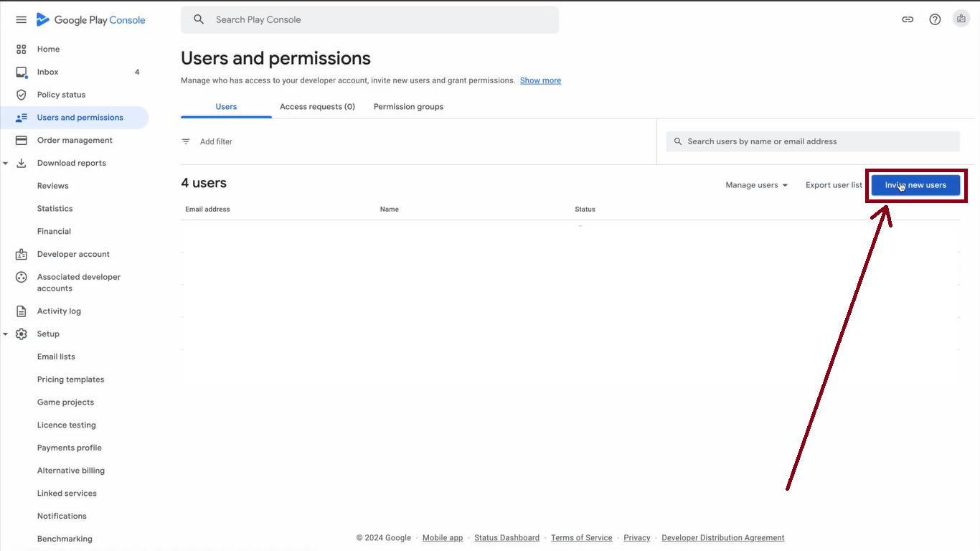Open Activity log document icon
This screenshot has width=980, height=551.
pyautogui.click(x=22, y=311)
